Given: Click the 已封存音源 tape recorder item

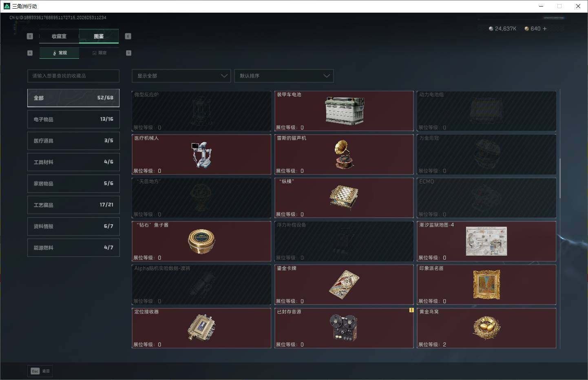Looking at the screenshot, I should (x=344, y=328).
